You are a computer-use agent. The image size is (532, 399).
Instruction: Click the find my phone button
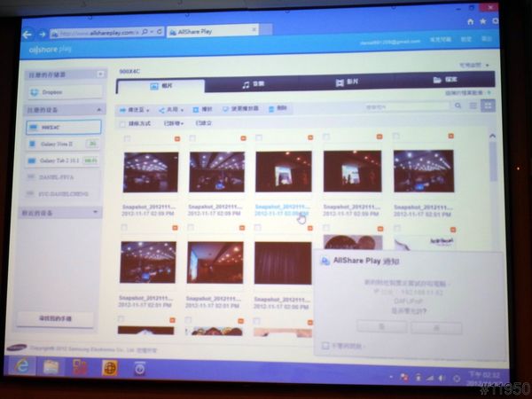tap(55, 318)
